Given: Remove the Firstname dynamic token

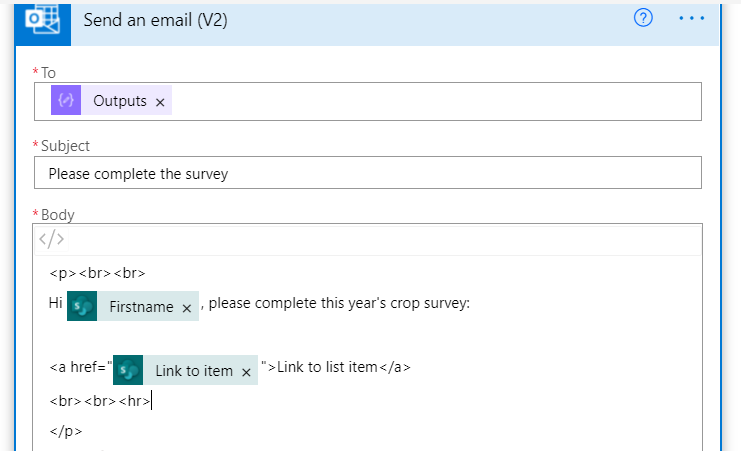Looking at the screenshot, I should (x=187, y=309).
